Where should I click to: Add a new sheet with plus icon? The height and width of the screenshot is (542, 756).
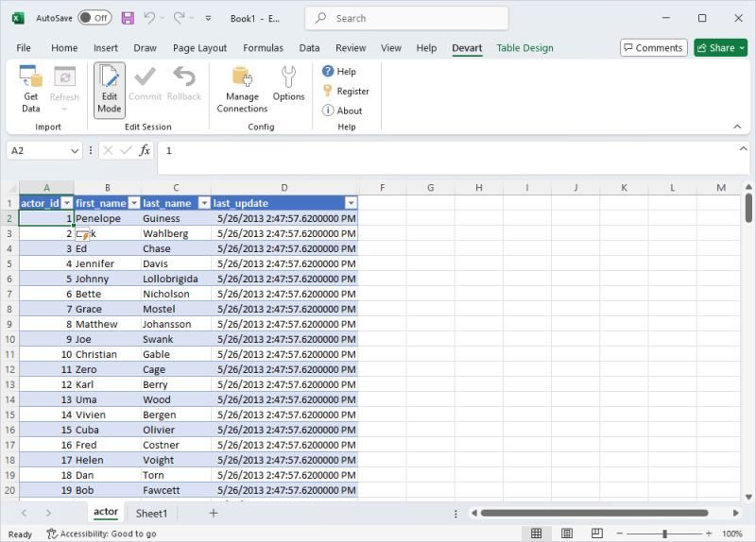(214, 514)
